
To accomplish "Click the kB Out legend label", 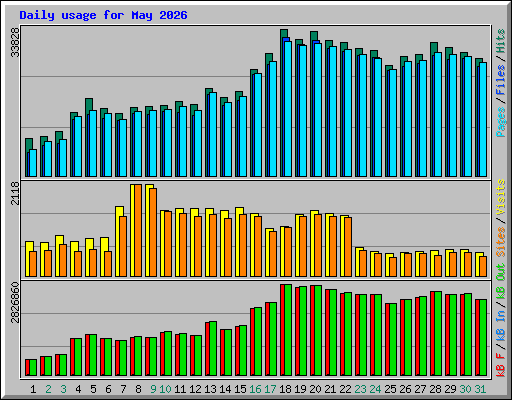I will click(501, 284).
